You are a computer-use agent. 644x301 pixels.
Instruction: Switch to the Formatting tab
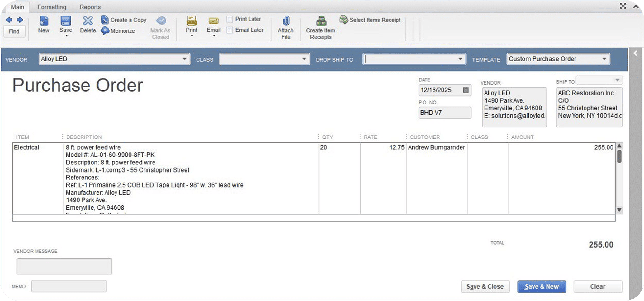52,7
